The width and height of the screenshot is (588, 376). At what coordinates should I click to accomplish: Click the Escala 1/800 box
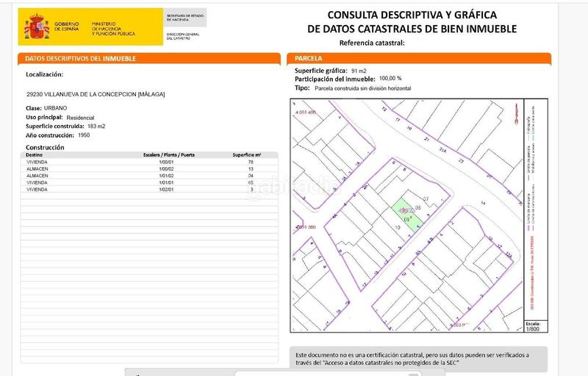534,327
